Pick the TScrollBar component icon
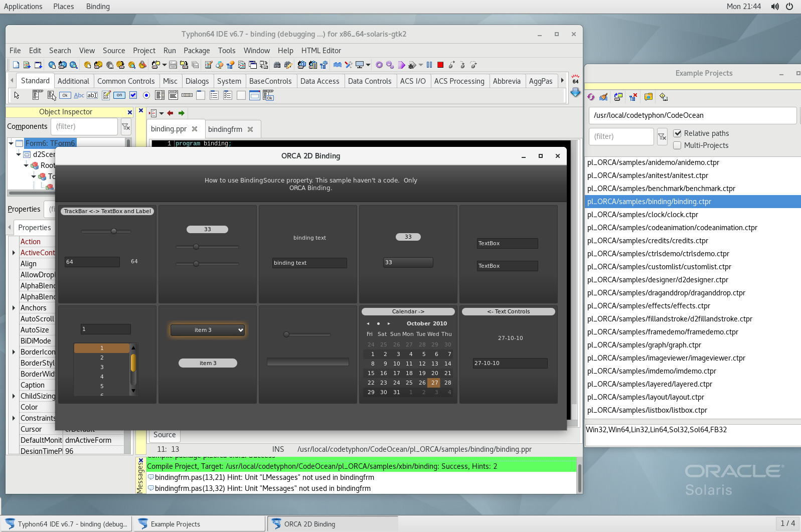The height and width of the screenshot is (532, 801). [187, 95]
